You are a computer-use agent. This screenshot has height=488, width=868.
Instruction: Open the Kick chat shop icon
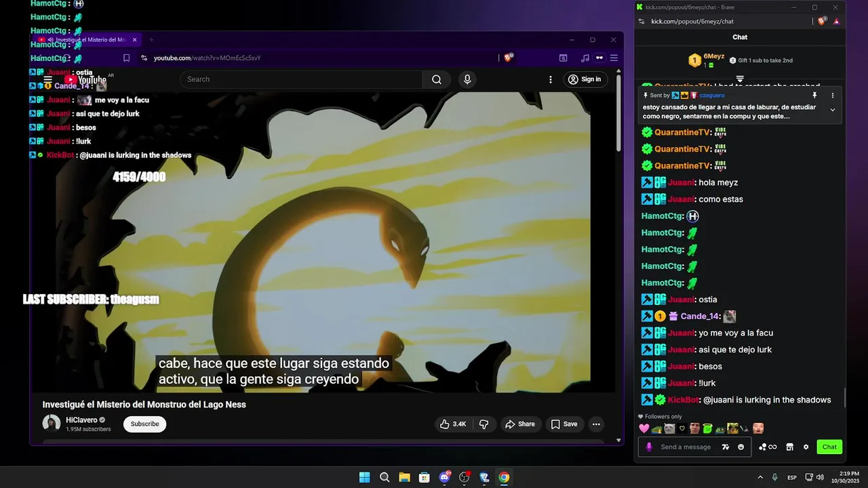pyautogui.click(x=789, y=447)
